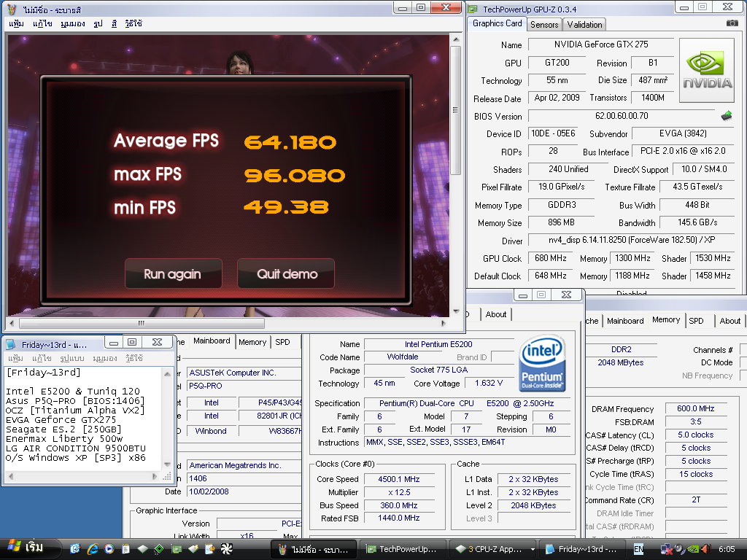Image resolution: width=747 pixels, height=560 pixels.
Task: Select Memory tab in mainboard CPU-Z window
Action: (252, 342)
